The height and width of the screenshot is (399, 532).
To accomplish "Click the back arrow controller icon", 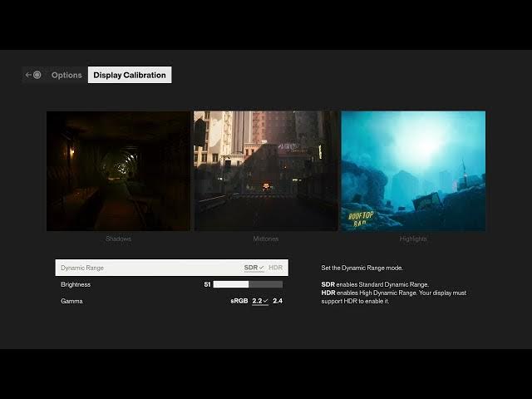I will tap(33, 75).
